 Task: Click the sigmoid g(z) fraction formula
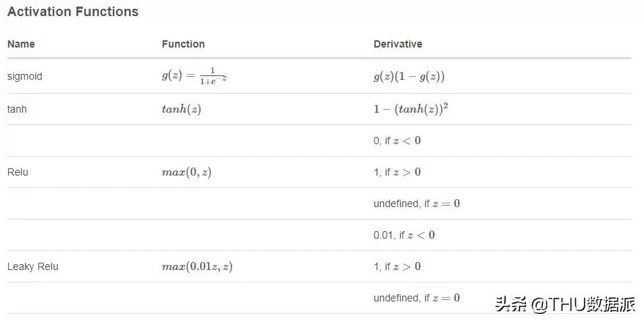click(x=194, y=76)
